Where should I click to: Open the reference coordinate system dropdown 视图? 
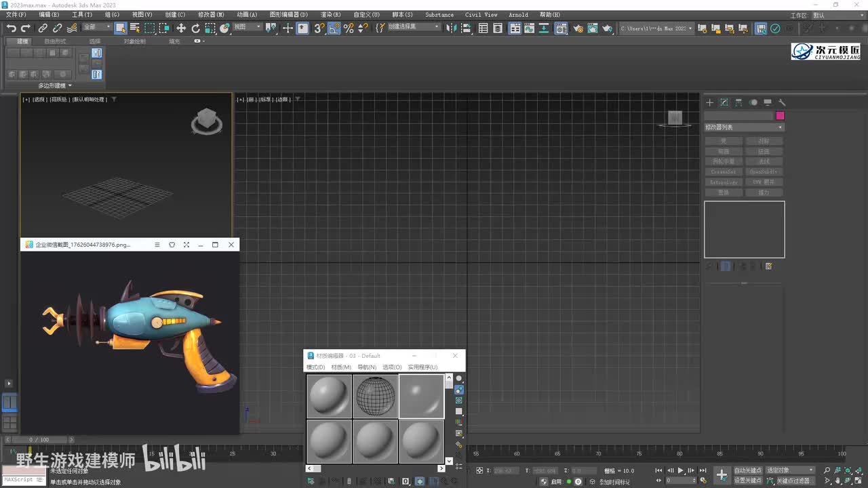point(248,27)
